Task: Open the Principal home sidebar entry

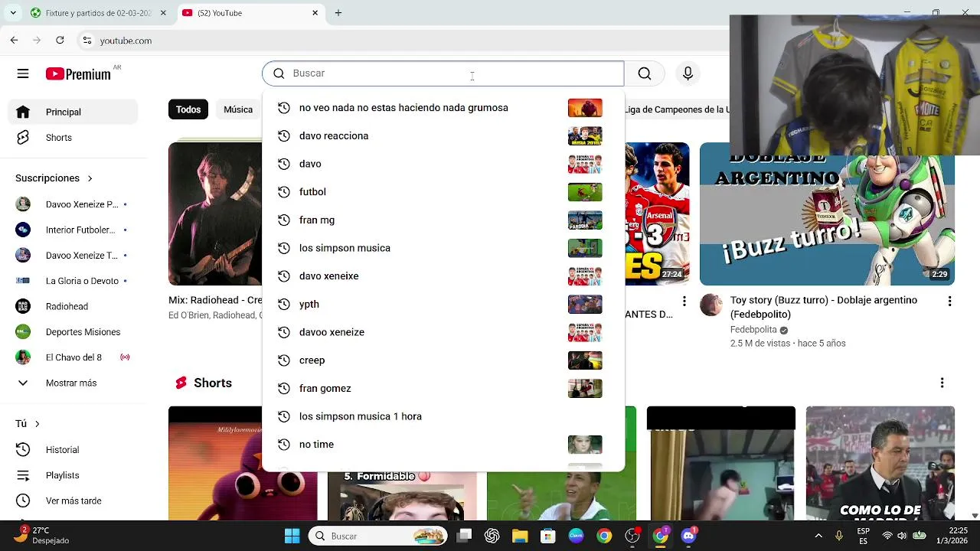Action: 74,112
